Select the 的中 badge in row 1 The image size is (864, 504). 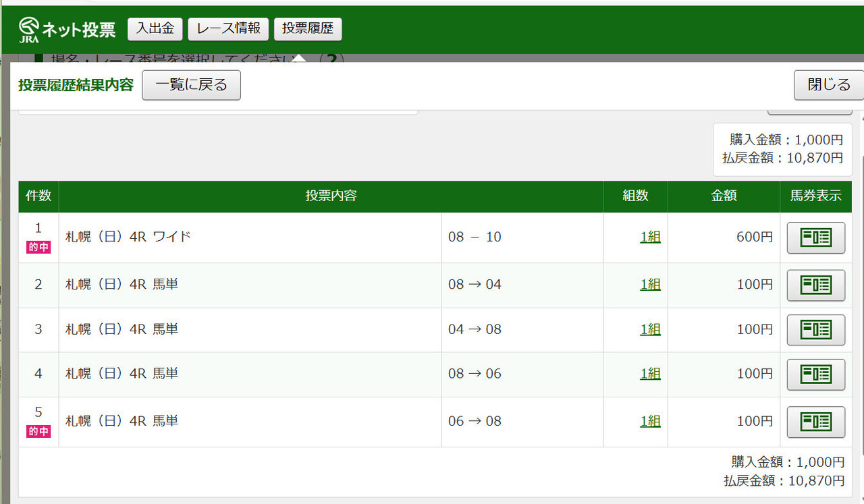point(38,248)
